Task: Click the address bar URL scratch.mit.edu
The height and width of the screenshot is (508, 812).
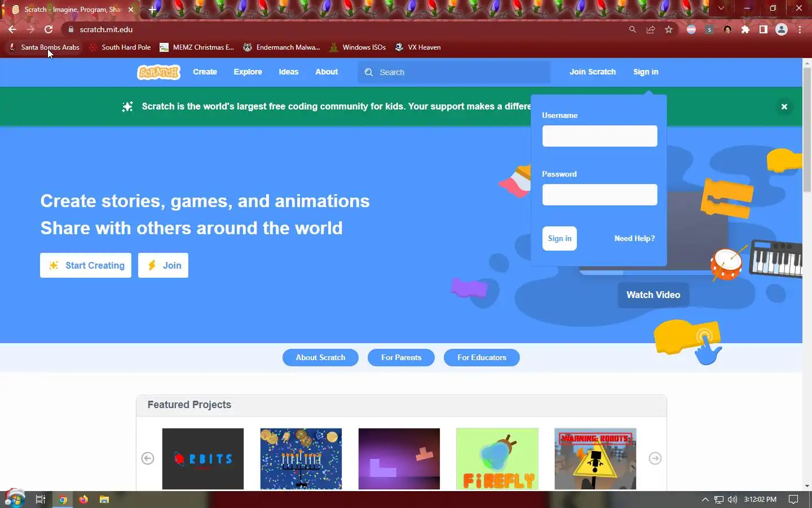Action: [106, 29]
